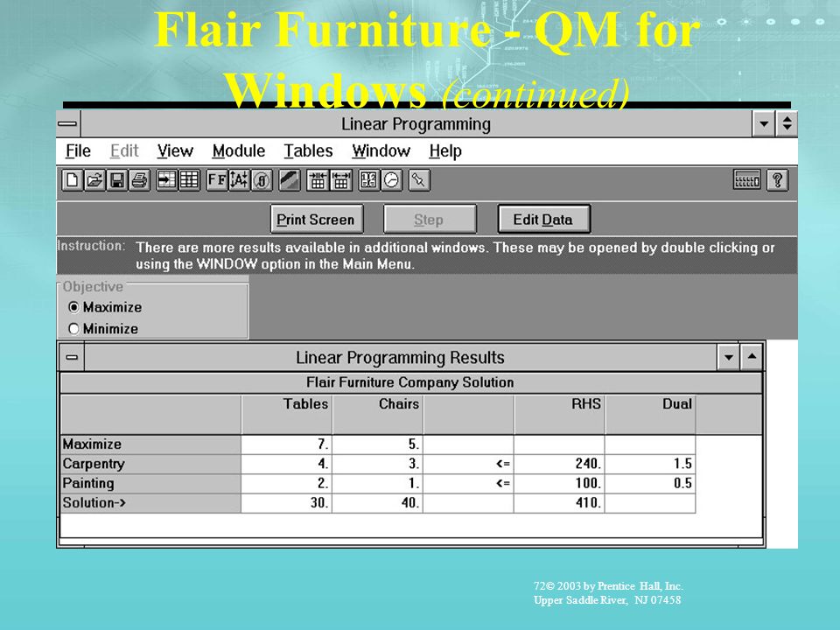Click the New file toolbar icon
This screenshot has width=840, height=630.
[72, 180]
